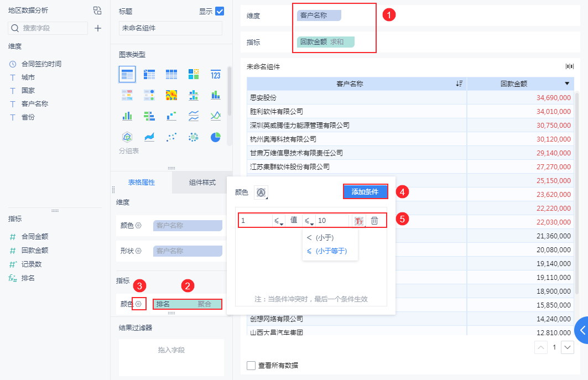Open the 回款金额 column header dropdown arrow
The width and height of the screenshot is (588, 380).
567,84
